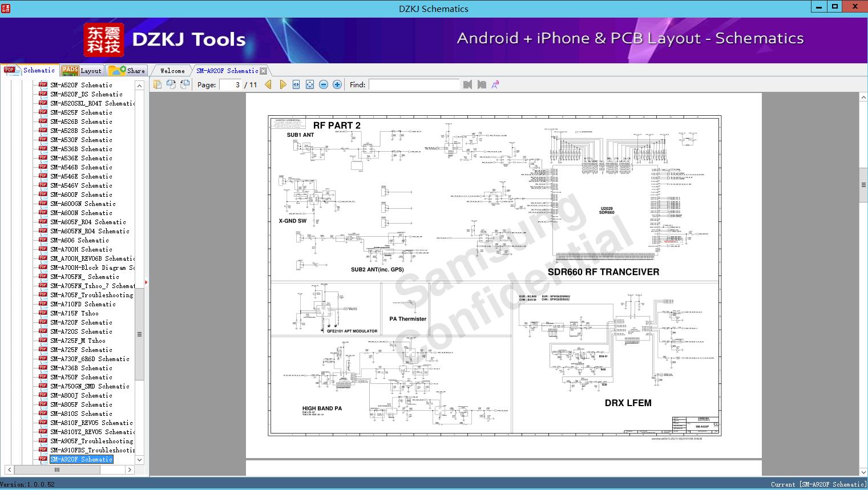
Task: Select SM-A530F Schematic entry
Action: click(81, 140)
